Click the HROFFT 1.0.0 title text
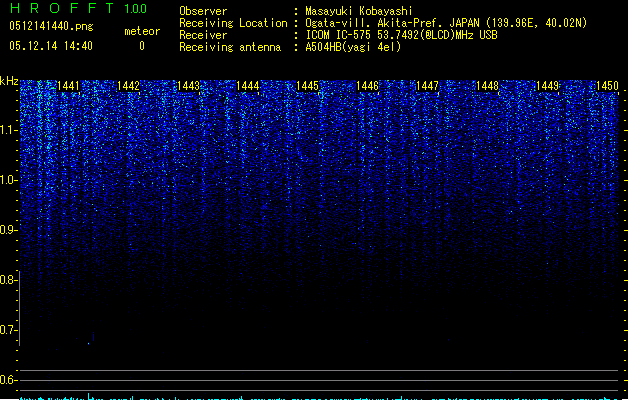The height and width of the screenshot is (400, 629). (79, 8)
